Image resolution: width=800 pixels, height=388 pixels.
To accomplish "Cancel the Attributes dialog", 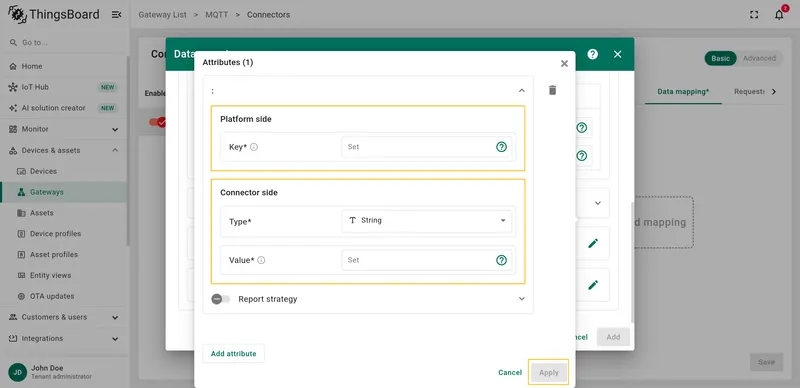I will pyautogui.click(x=510, y=373).
